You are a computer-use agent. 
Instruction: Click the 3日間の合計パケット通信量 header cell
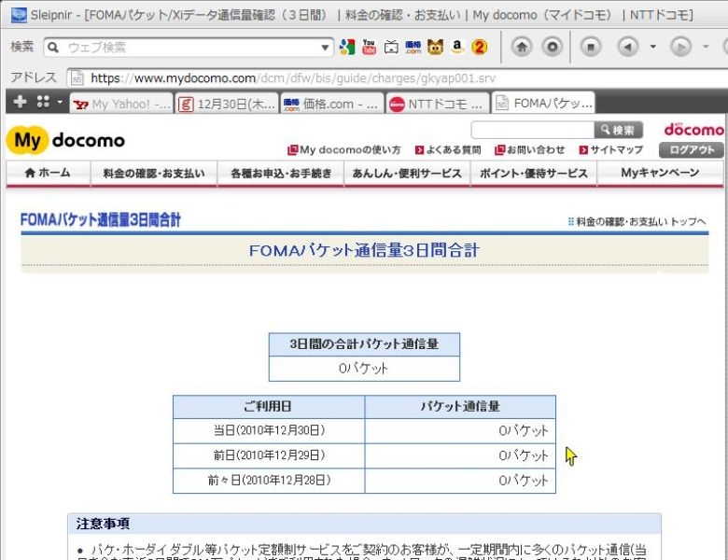(x=364, y=344)
